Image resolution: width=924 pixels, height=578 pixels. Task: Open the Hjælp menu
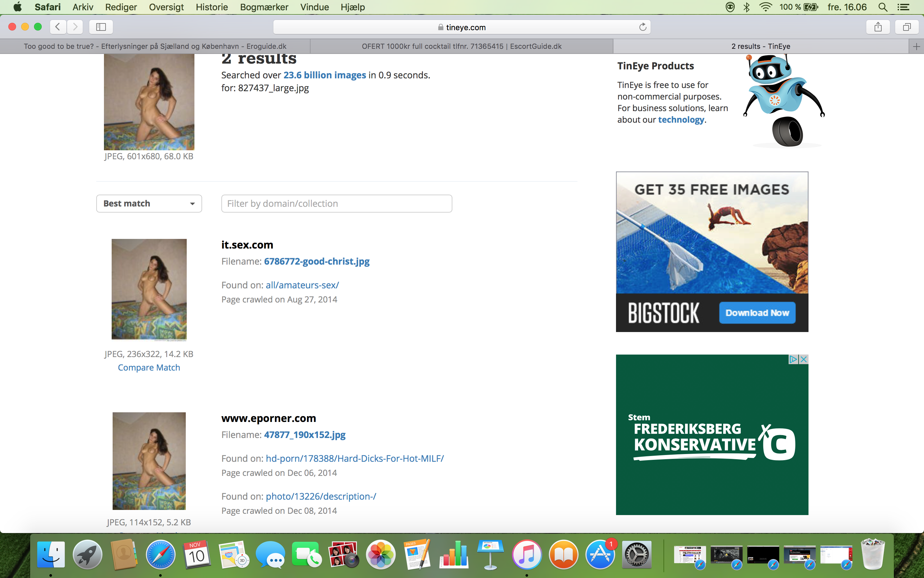(x=353, y=7)
